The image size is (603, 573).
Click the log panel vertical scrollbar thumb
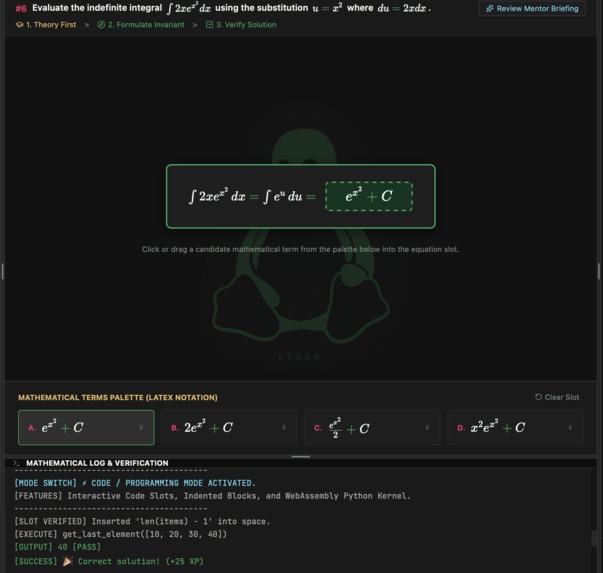(594, 538)
